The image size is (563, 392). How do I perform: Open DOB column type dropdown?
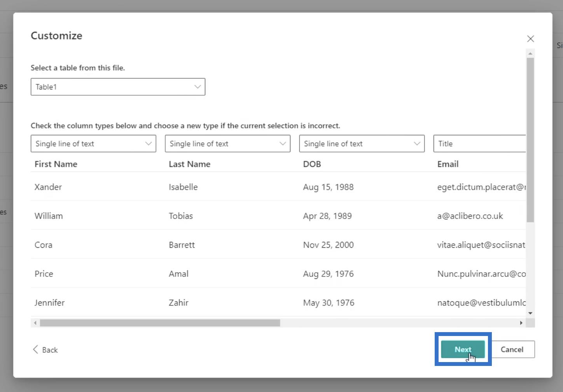(x=362, y=143)
